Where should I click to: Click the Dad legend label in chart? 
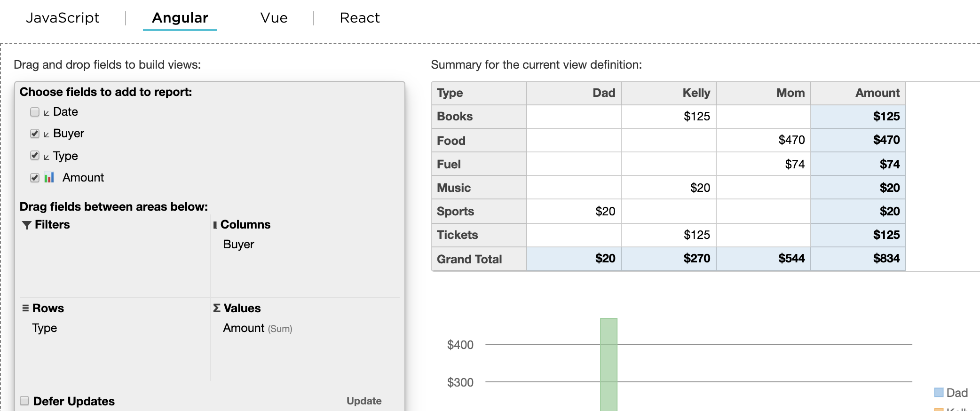957,393
